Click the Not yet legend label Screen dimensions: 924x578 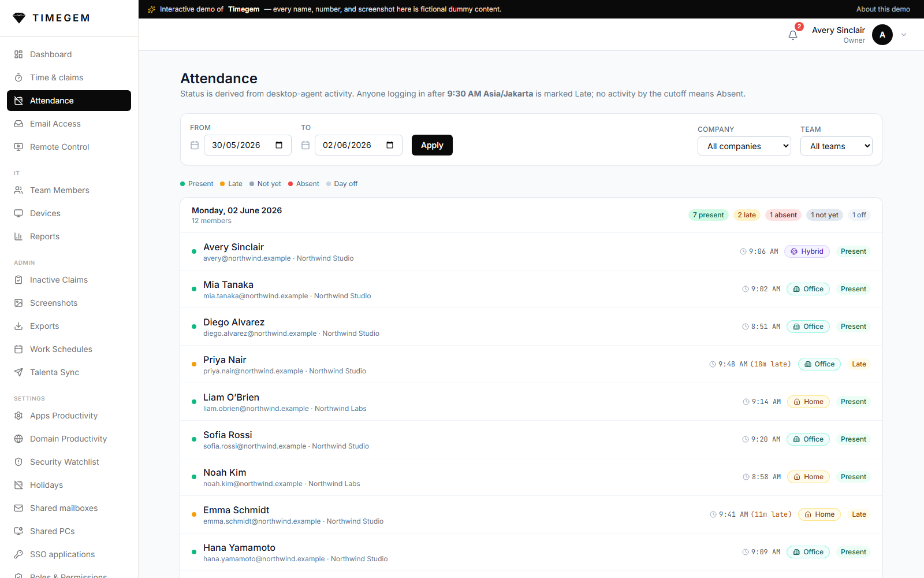coord(269,184)
